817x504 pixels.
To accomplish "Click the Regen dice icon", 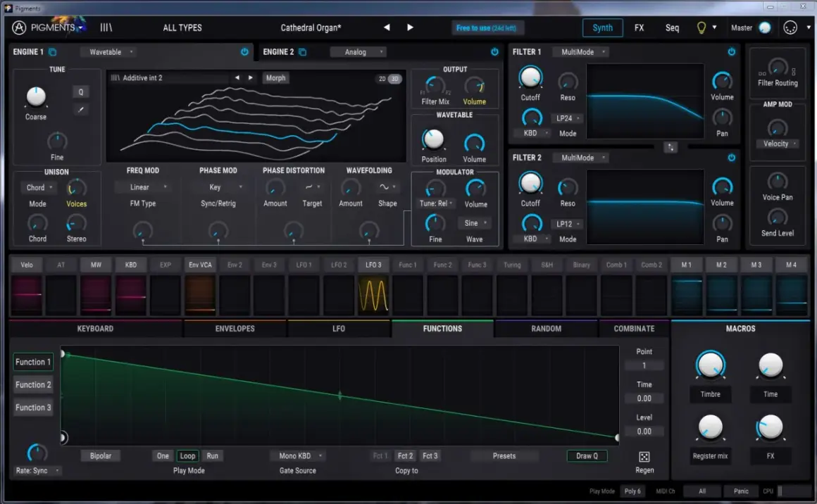I will tap(644, 457).
